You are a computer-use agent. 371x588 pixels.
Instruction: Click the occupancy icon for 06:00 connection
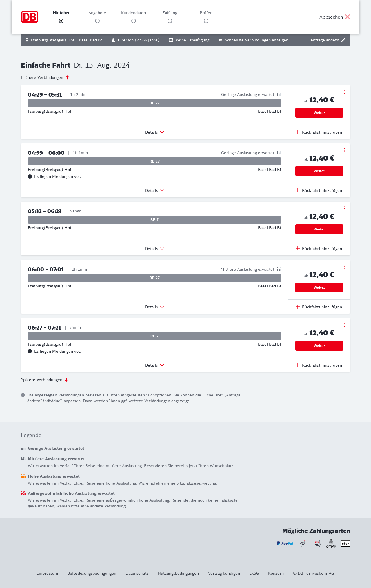click(x=279, y=269)
